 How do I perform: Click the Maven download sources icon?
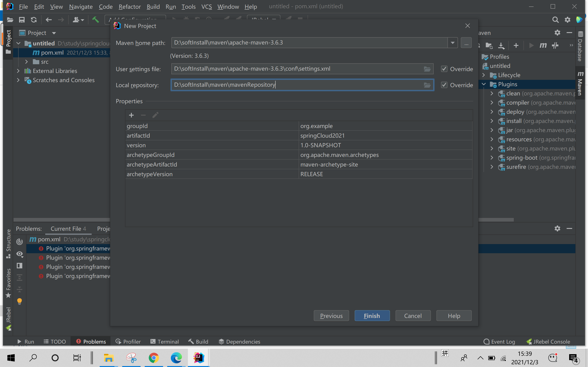point(501,45)
